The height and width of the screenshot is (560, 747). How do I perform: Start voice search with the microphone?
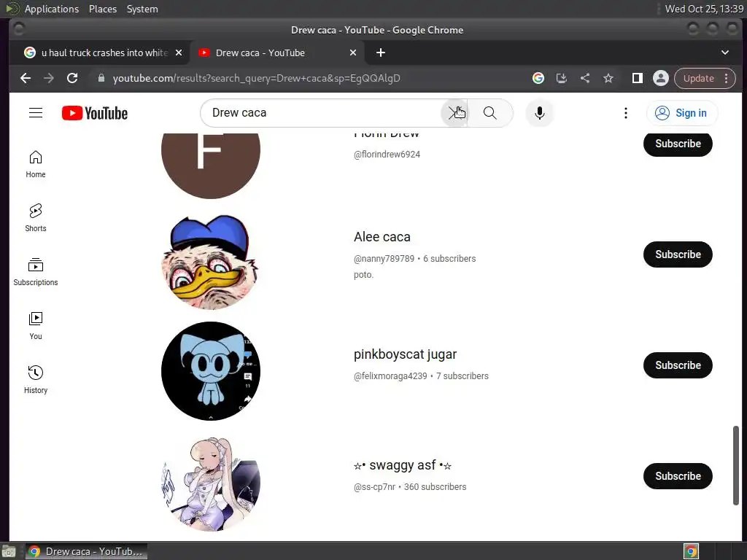(x=539, y=113)
